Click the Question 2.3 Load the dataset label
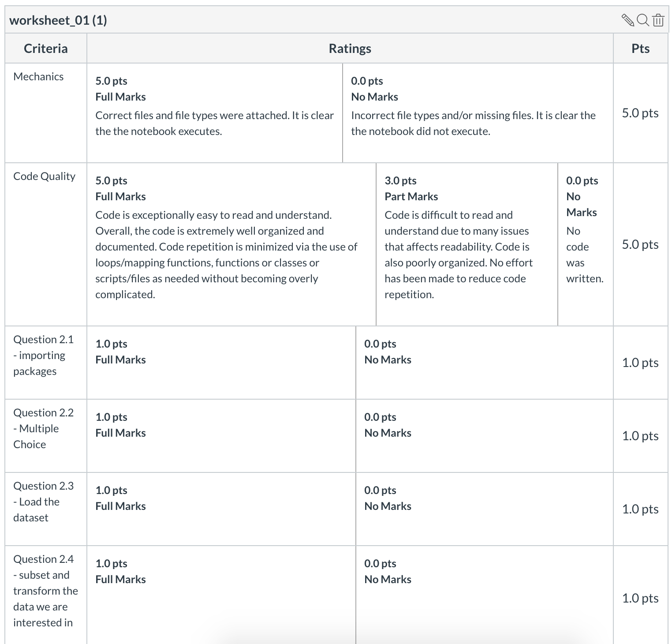The width and height of the screenshot is (672, 644). point(43,502)
